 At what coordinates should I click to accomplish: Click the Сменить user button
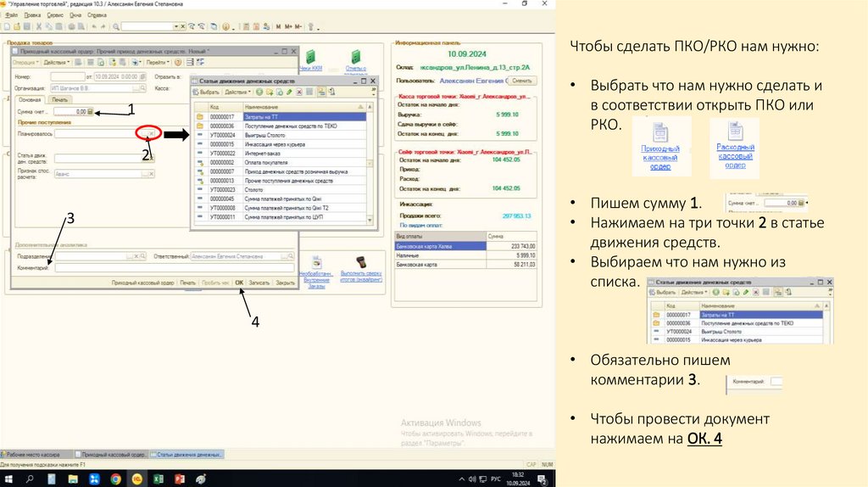pyautogui.click(x=521, y=81)
